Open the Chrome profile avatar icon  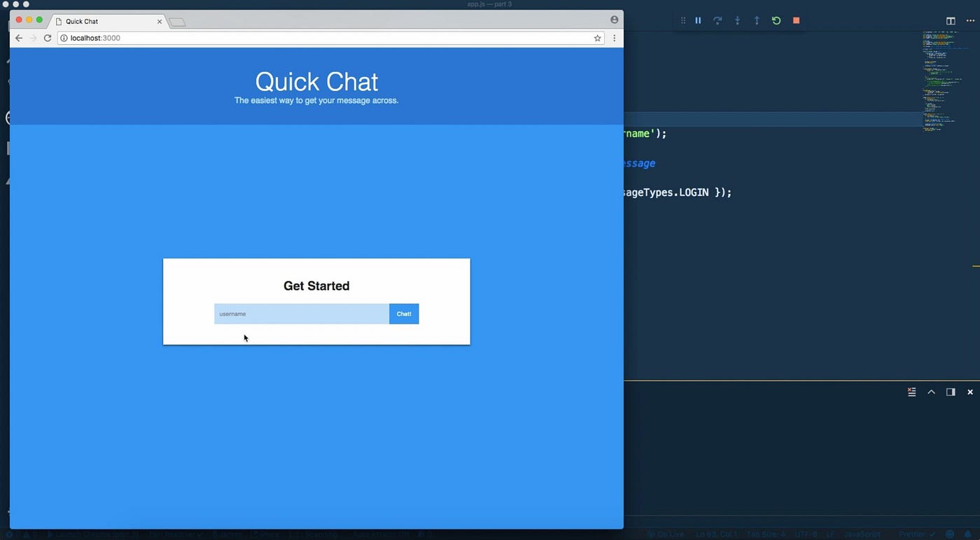pos(615,20)
